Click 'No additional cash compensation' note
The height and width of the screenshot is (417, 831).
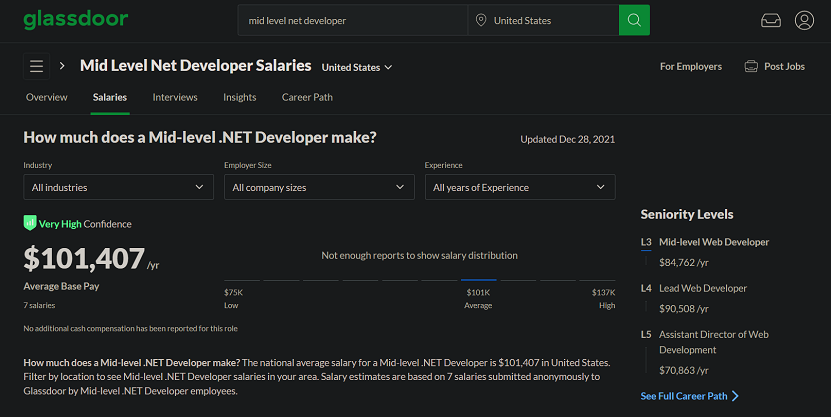(x=130, y=329)
